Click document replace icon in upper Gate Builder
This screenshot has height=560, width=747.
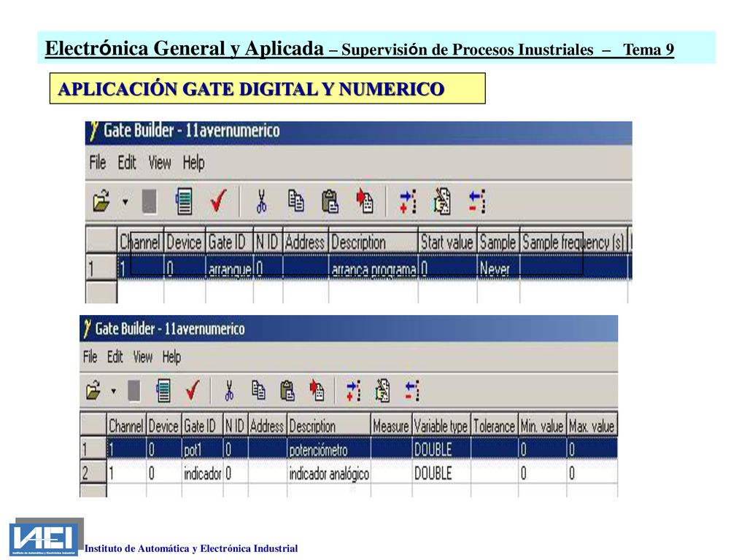click(x=442, y=201)
